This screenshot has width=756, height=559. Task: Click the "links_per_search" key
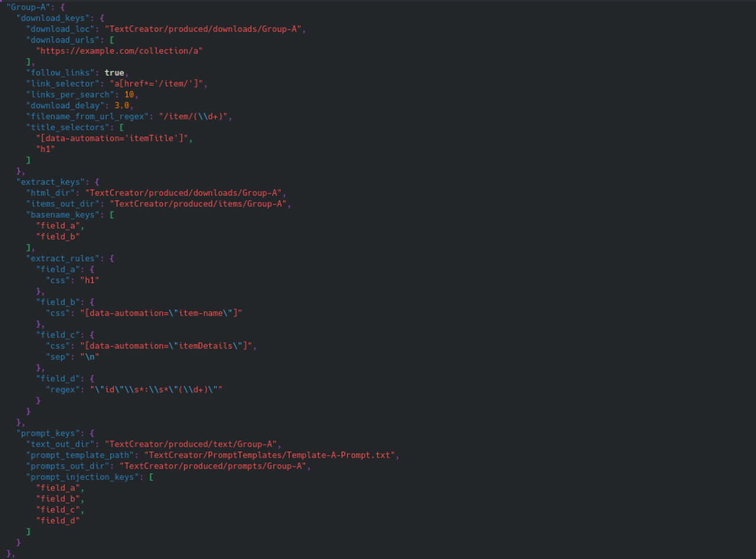[x=70, y=95]
